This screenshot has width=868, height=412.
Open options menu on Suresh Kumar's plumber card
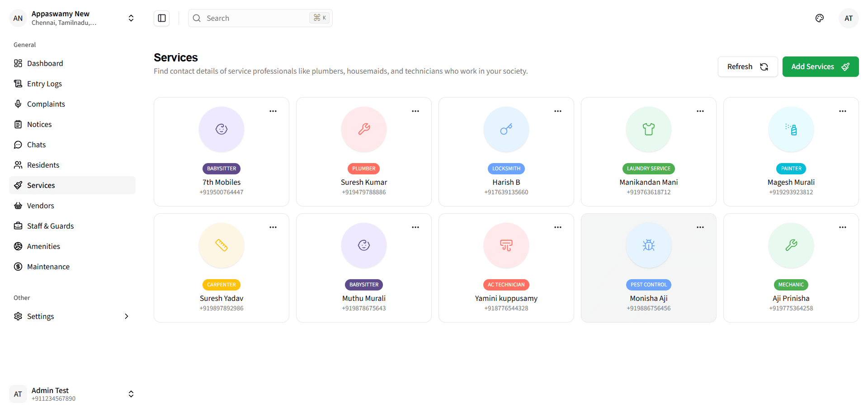point(415,111)
